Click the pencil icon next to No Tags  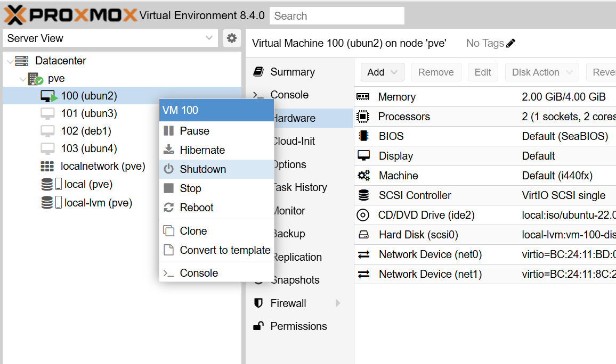point(511,44)
